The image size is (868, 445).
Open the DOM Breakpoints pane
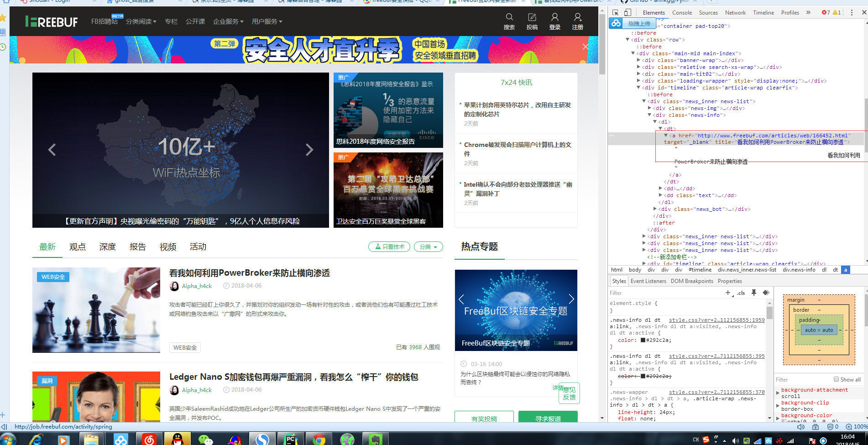692,281
